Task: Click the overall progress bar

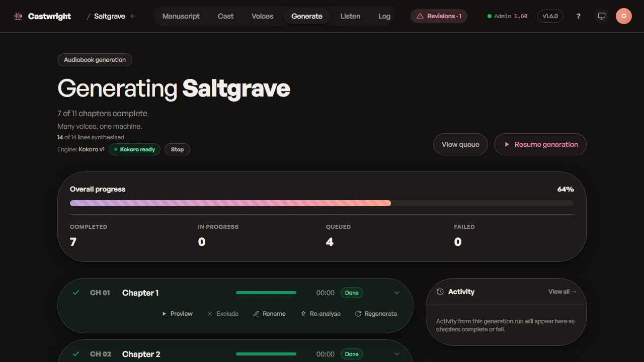Action: (322, 203)
